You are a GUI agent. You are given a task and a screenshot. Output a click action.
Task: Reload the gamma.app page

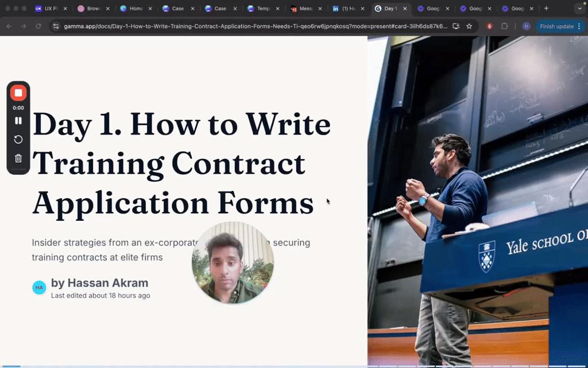(38, 26)
